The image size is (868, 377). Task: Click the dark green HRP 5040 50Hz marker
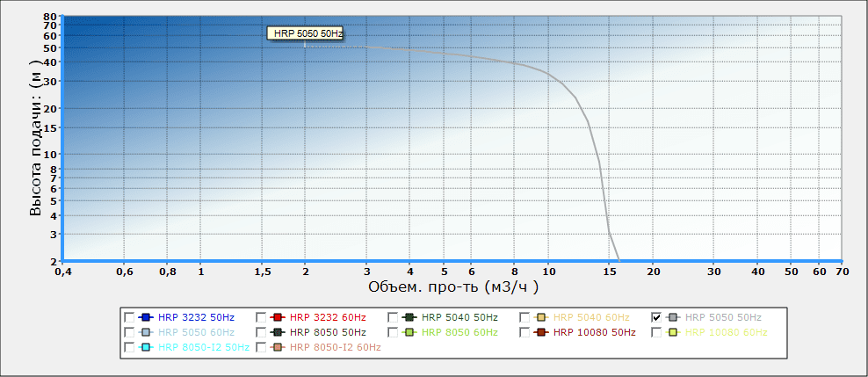click(x=409, y=317)
